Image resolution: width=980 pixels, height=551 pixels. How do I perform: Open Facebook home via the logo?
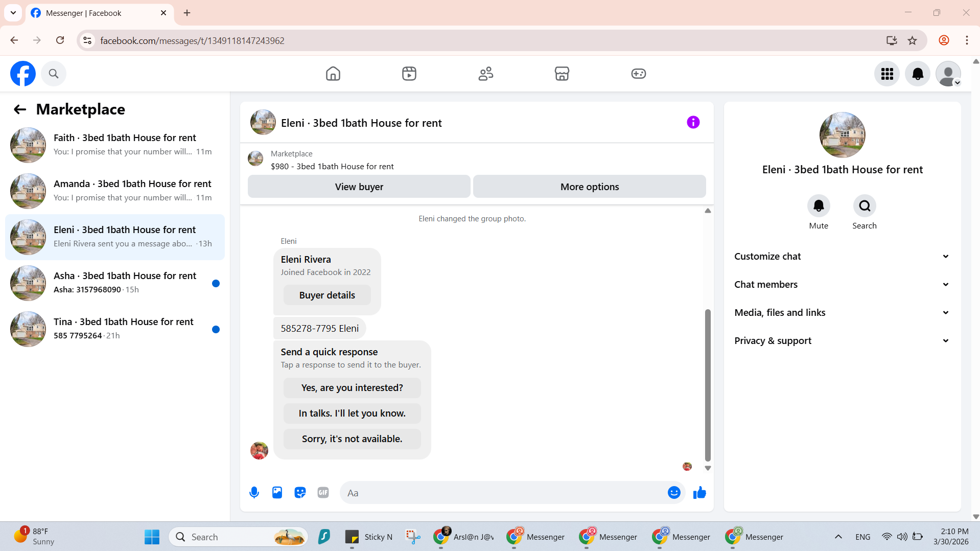pyautogui.click(x=23, y=74)
